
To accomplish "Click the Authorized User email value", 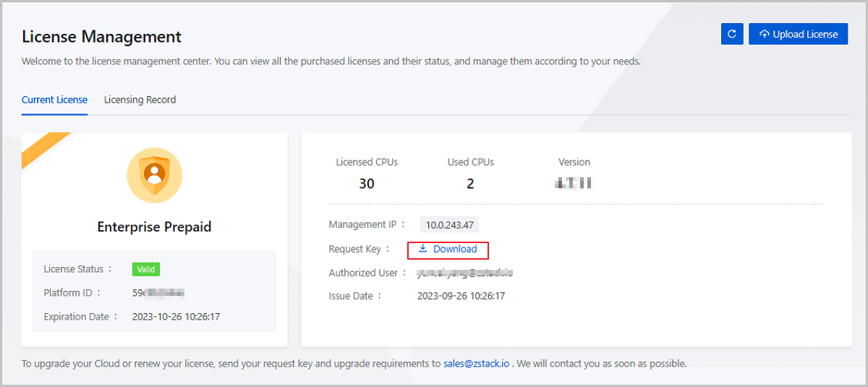I will pyautogui.click(x=465, y=273).
